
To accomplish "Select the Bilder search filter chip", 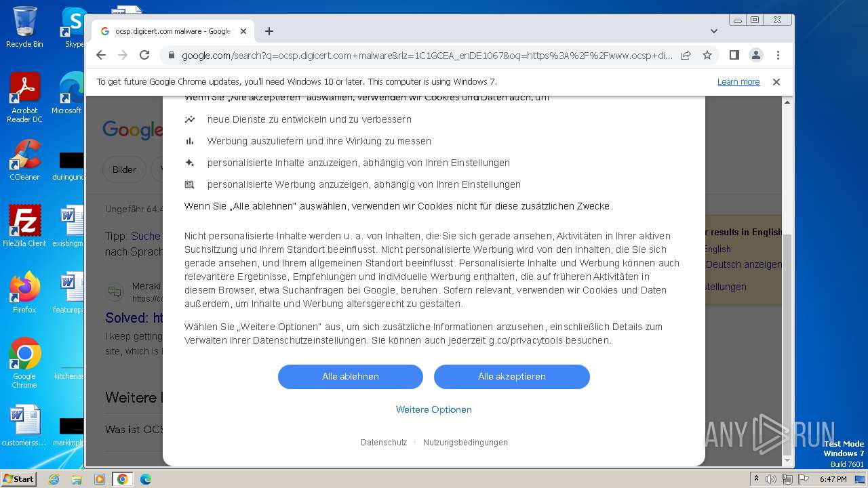I will click(x=124, y=169).
